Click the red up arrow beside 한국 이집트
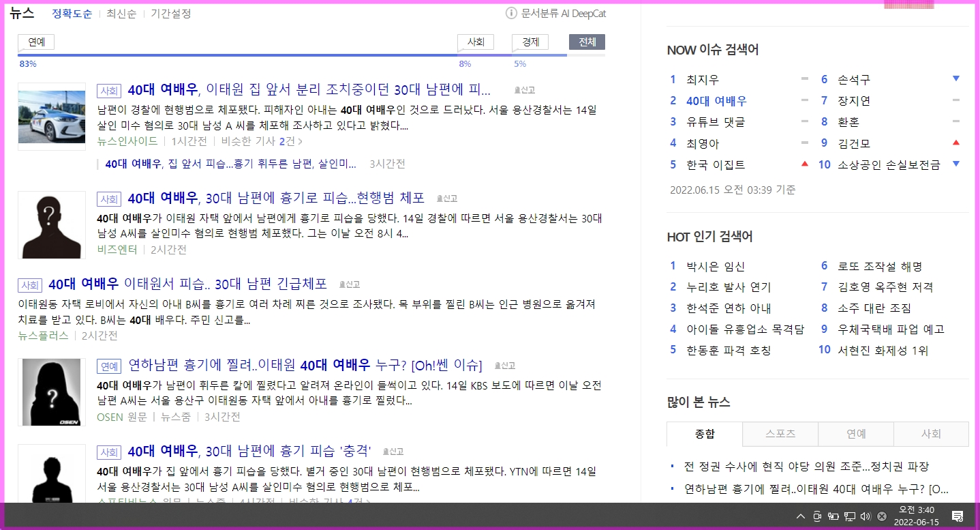Screen dimensions: 980x530 pos(805,164)
